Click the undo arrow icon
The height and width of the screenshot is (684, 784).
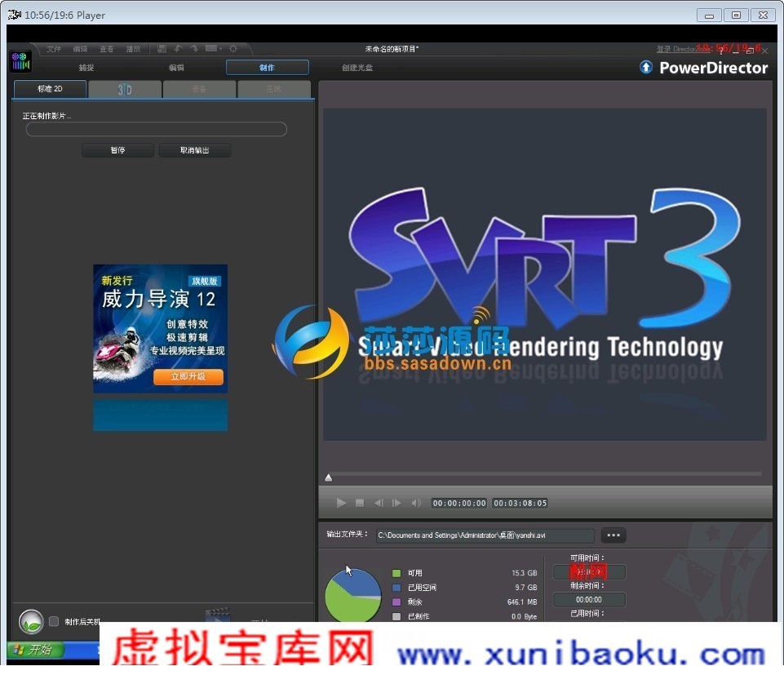click(x=178, y=48)
